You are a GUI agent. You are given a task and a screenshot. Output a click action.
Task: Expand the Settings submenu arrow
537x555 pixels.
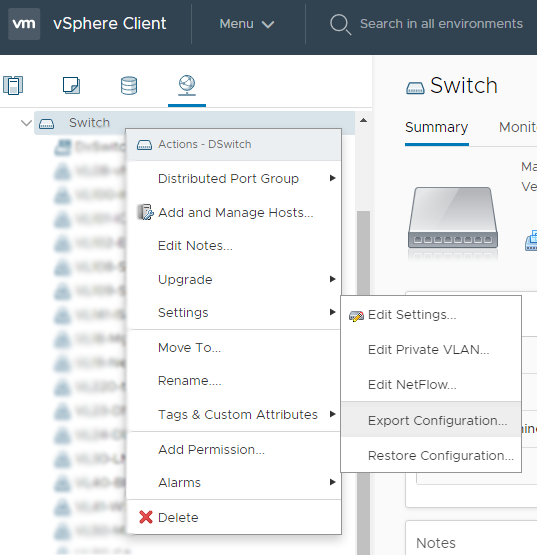click(x=332, y=312)
